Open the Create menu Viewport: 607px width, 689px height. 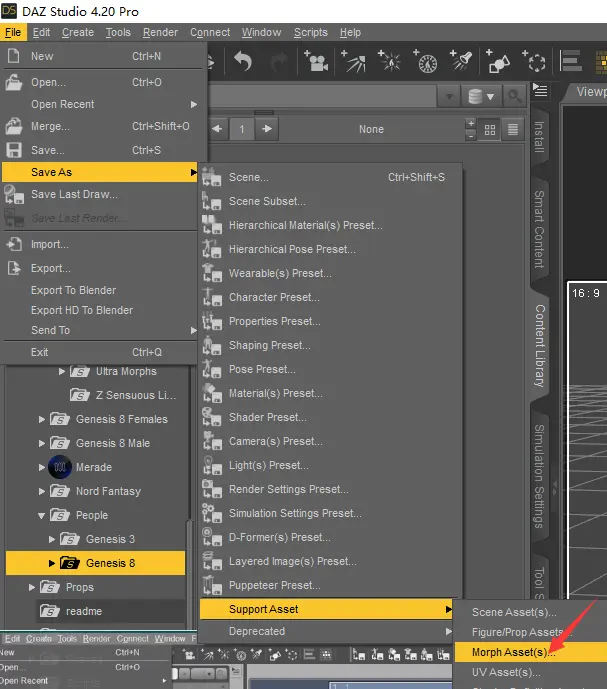[x=78, y=33]
